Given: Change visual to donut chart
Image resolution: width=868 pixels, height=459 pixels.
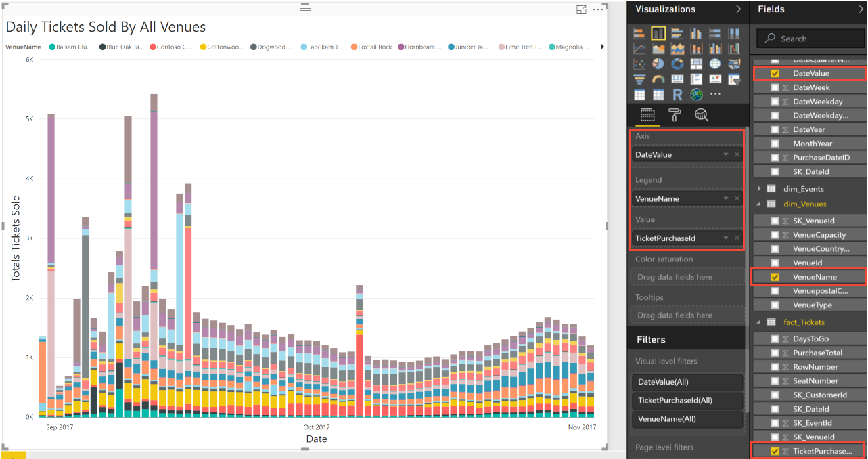Looking at the screenshot, I should point(677,64).
